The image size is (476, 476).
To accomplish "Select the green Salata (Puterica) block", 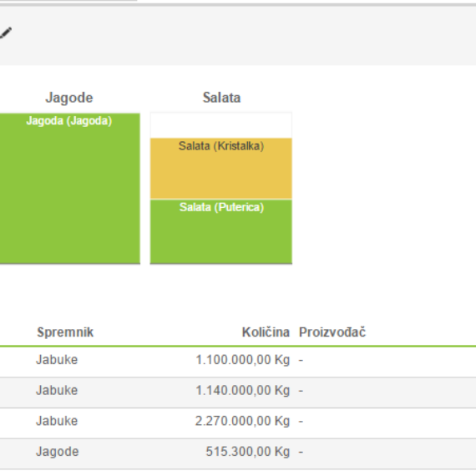I will tap(221, 231).
